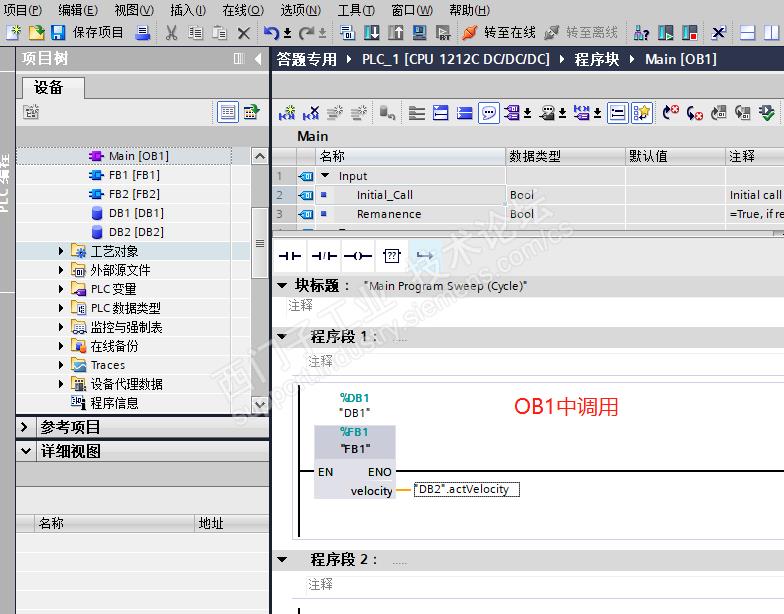The image size is (784, 614).
Task: Click the copy icon
Action: (x=195, y=32)
